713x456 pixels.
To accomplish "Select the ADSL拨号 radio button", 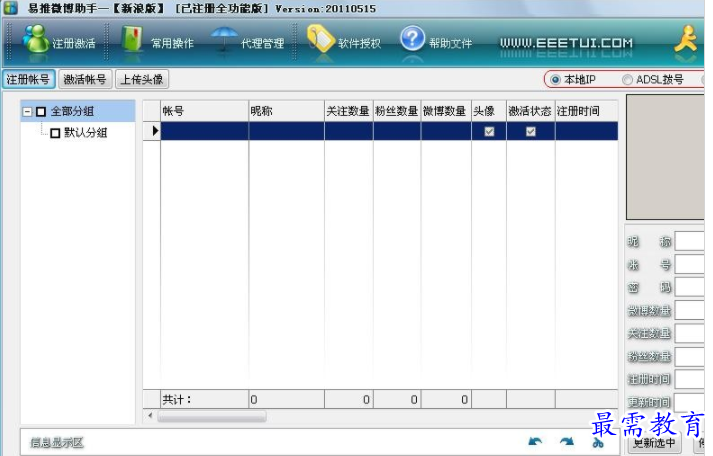I will pos(627,80).
